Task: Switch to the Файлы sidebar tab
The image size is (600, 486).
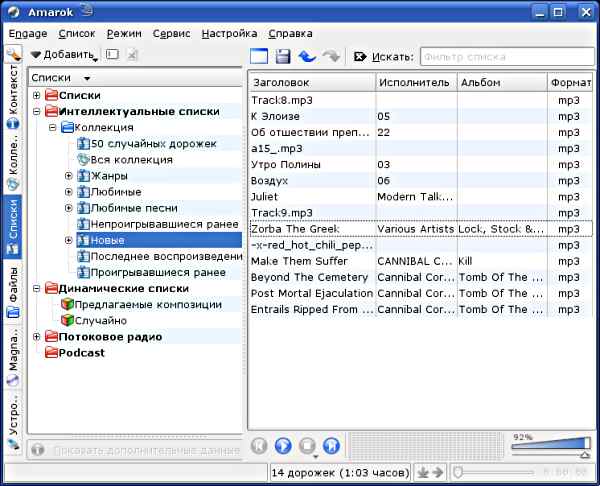Action: click(13, 293)
